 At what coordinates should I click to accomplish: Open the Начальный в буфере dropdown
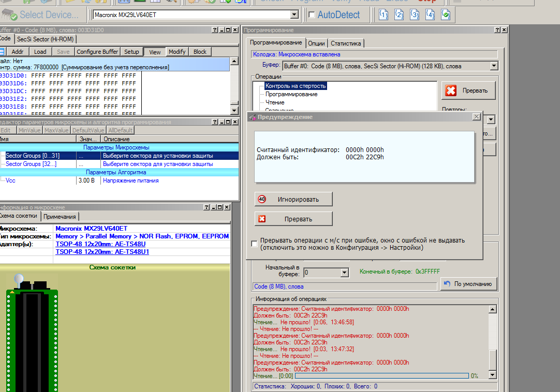coord(345,273)
